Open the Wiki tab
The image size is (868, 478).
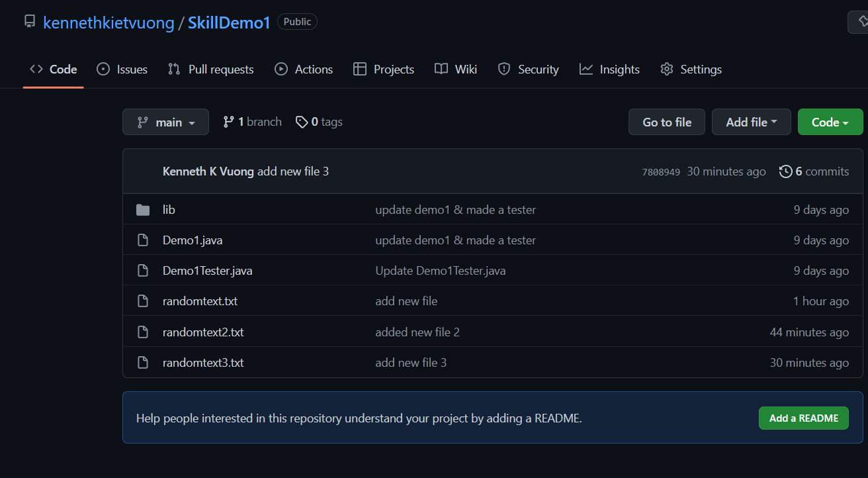click(456, 70)
